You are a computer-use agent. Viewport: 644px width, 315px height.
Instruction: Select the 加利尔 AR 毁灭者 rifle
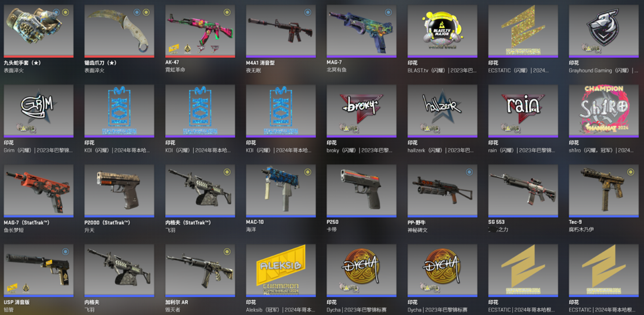tap(200, 271)
